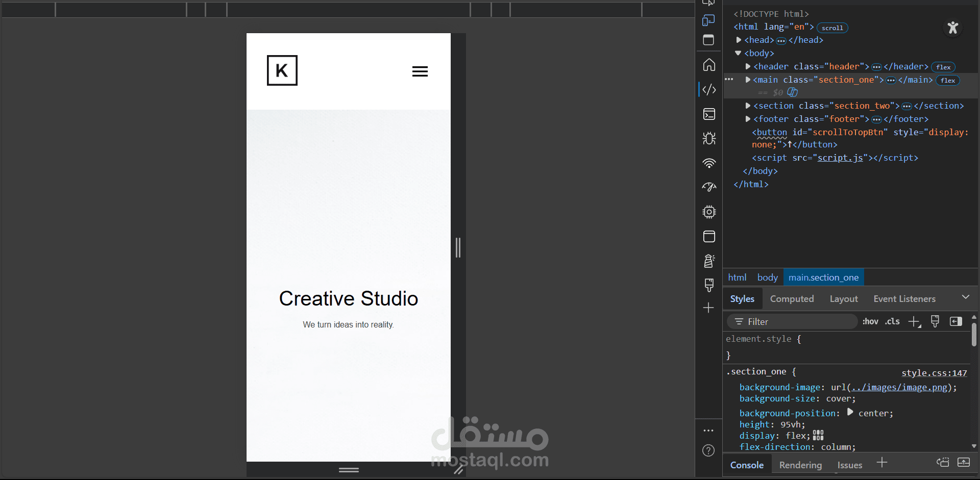Click the body breadcrumb

(x=767, y=277)
